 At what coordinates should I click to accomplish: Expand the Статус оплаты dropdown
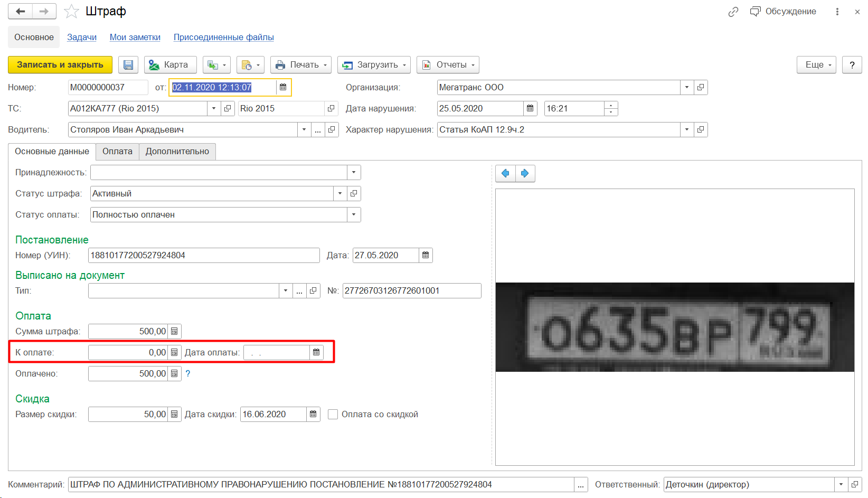pos(354,215)
